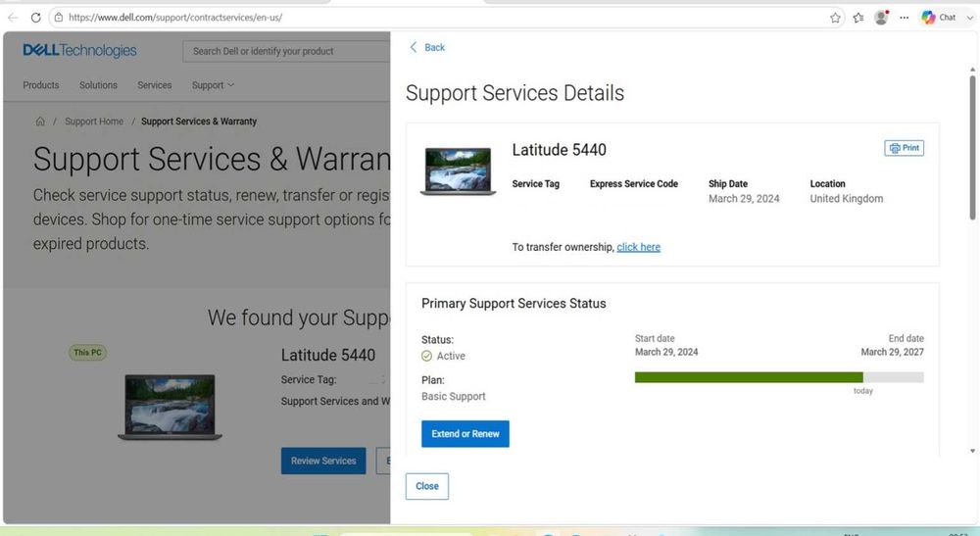Click the Print button

pos(904,148)
